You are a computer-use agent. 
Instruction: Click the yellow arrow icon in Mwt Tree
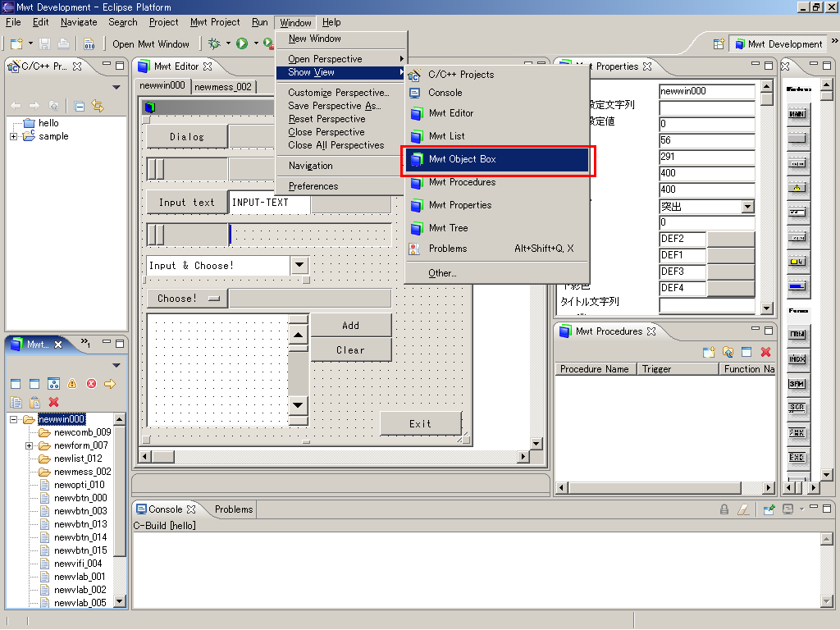pyautogui.click(x=110, y=384)
